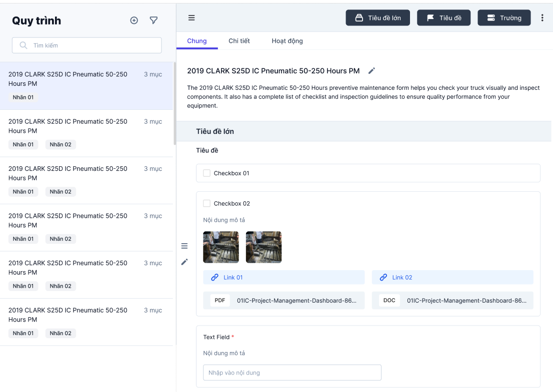553x392 pixels.
Task: Open the filter funnel icon
Action: pyautogui.click(x=154, y=20)
